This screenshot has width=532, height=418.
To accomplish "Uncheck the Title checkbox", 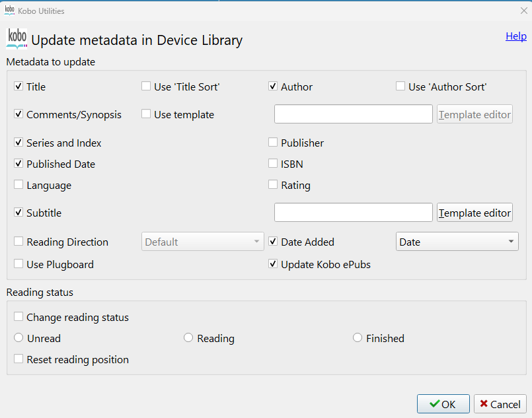I will coord(19,87).
